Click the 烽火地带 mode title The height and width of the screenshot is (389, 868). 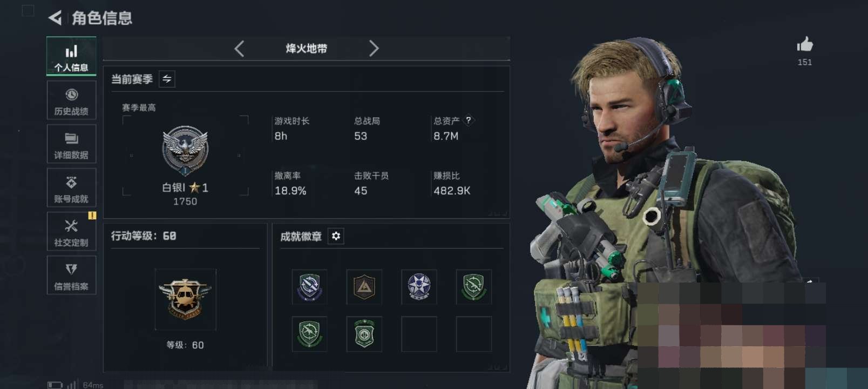pos(307,49)
